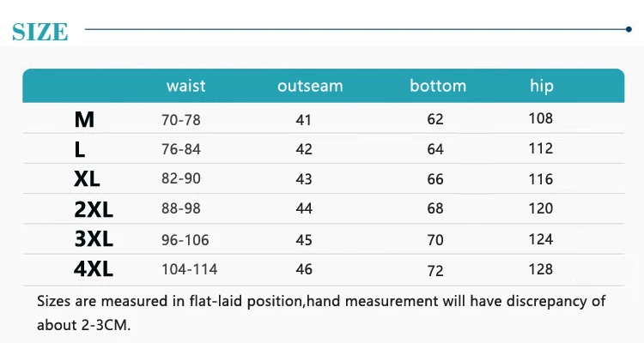Click the flat-laid measurement note text
Image resolution: width=644 pixels, height=343 pixels.
pyautogui.click(x=321, y=301)
